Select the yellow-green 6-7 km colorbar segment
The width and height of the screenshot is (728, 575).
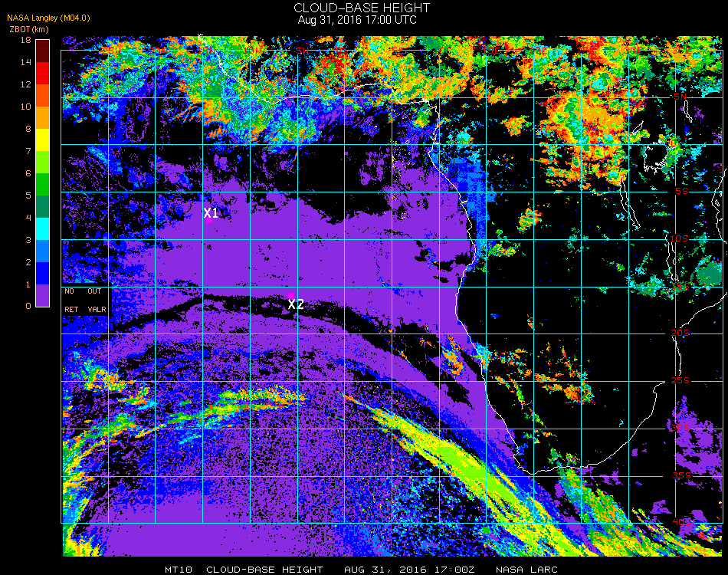(42, 162)
